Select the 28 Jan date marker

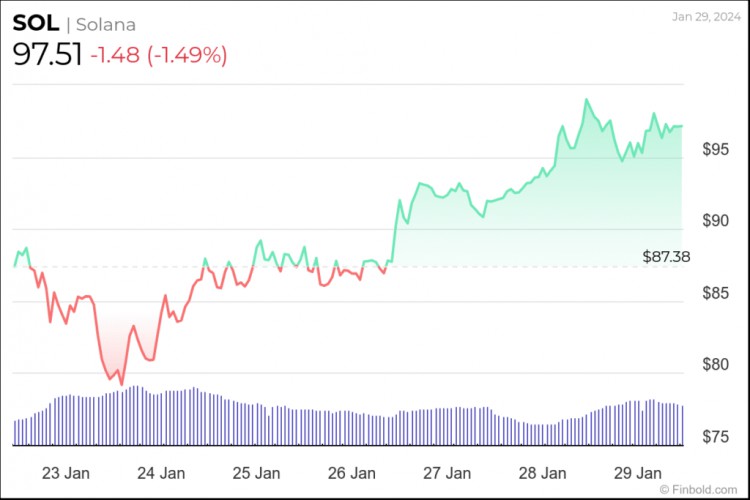pyautogui.click(x=542, y=473)
